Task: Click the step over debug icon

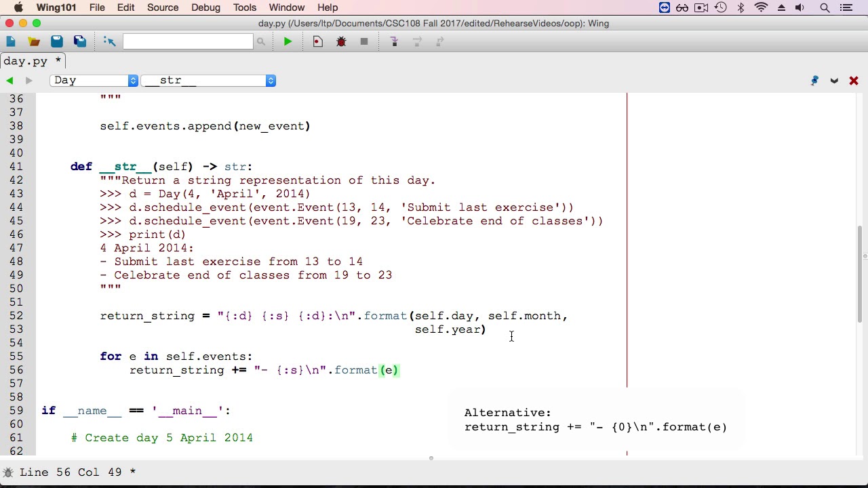Action: click(417, 41)
